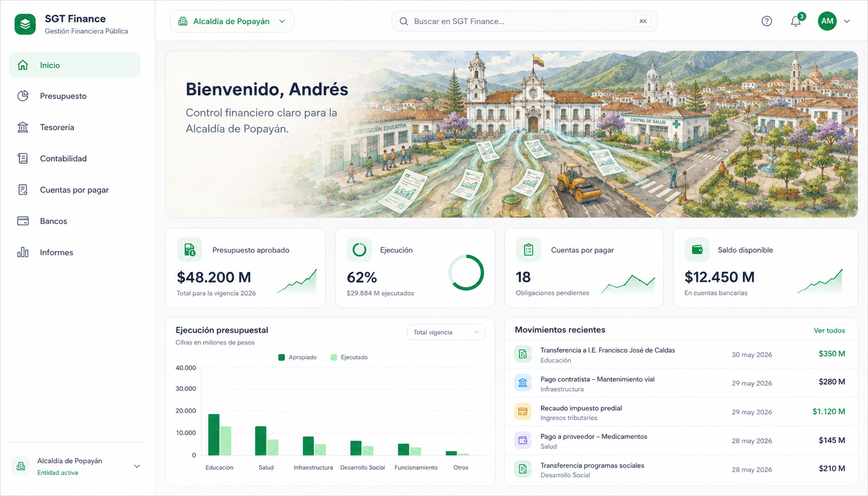This screenshot has width=868, height=496.
Task: Click the Informes bar chart icon
Action: pyautogui.click(x=22, y=252)
